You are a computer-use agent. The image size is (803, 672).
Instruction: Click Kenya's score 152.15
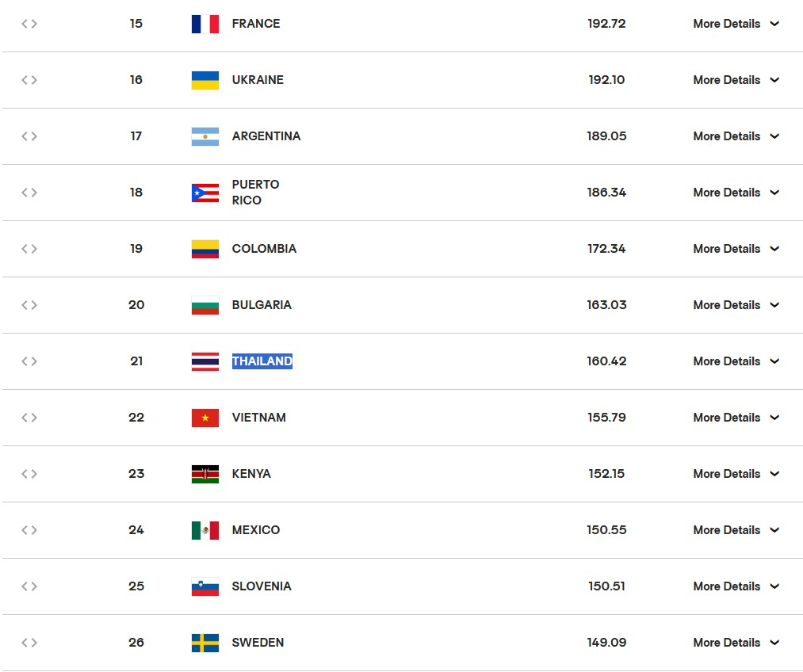click(x=606, y=474)
